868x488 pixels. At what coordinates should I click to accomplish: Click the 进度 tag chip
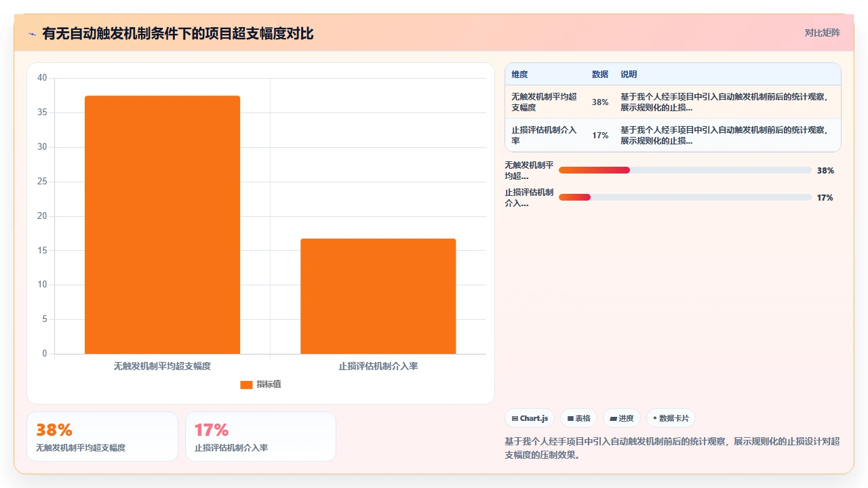[x=622, y=418]
